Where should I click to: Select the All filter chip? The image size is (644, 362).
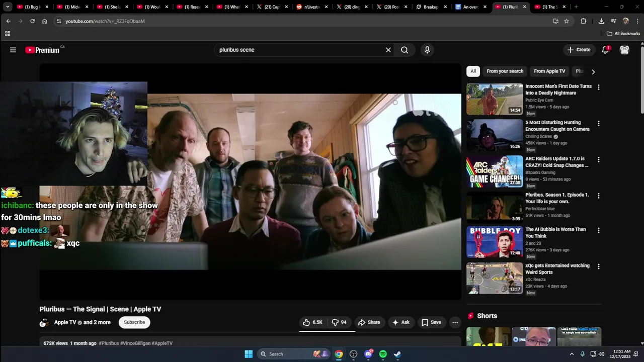click(x=473, y=71)
